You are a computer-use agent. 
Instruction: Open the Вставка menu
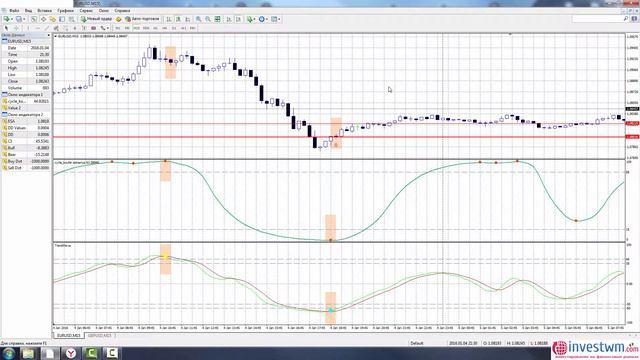click(44, 11)
